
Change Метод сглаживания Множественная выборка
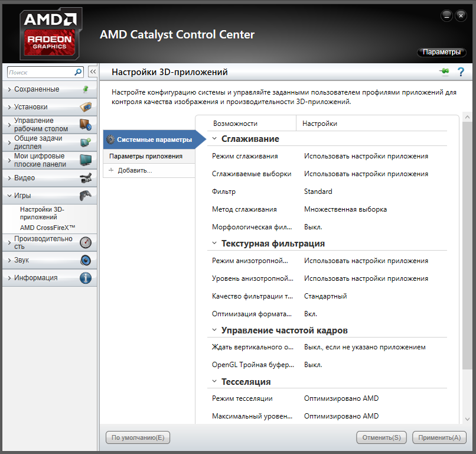coord(345,209)
